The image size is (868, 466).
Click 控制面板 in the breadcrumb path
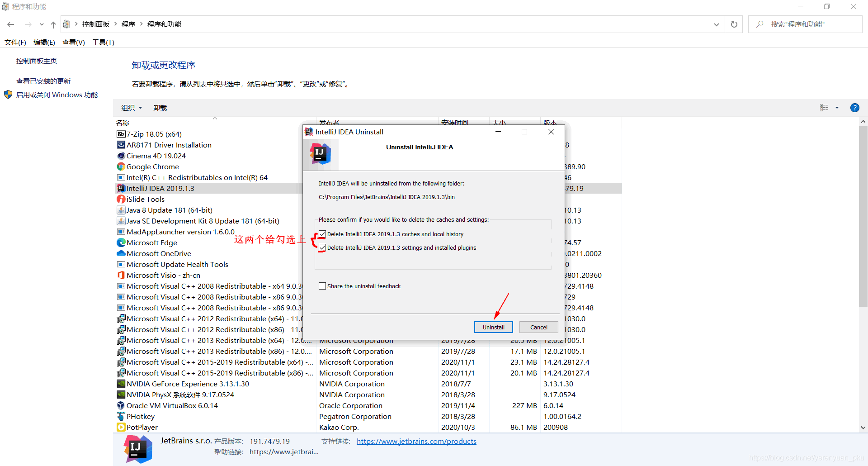96,24
